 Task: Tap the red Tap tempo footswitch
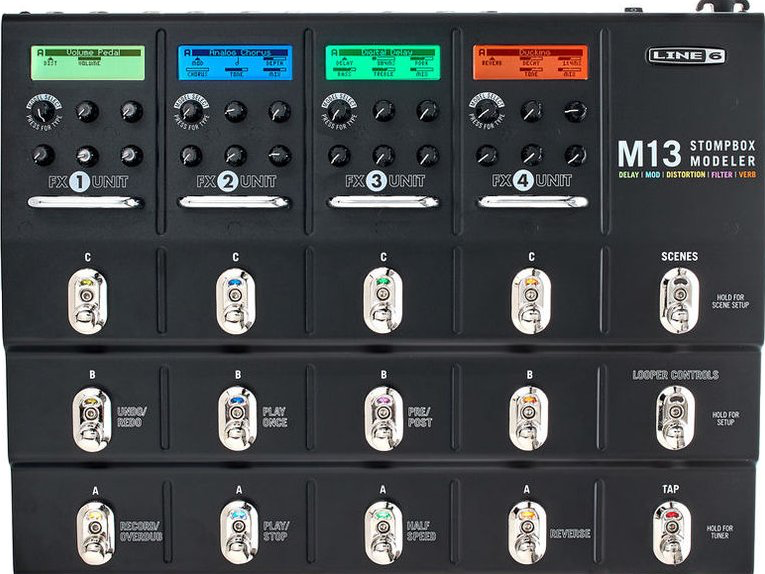click(672, 532)
